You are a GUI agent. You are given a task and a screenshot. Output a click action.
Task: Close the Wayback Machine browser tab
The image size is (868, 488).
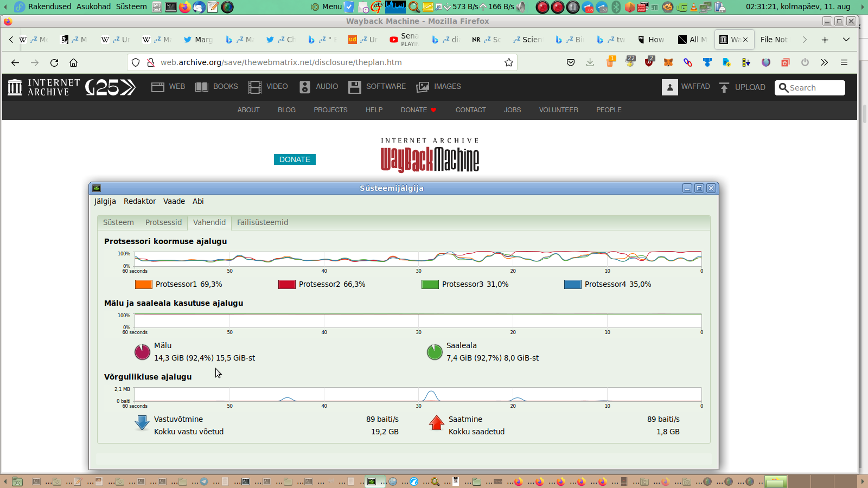tap(745, 40)
